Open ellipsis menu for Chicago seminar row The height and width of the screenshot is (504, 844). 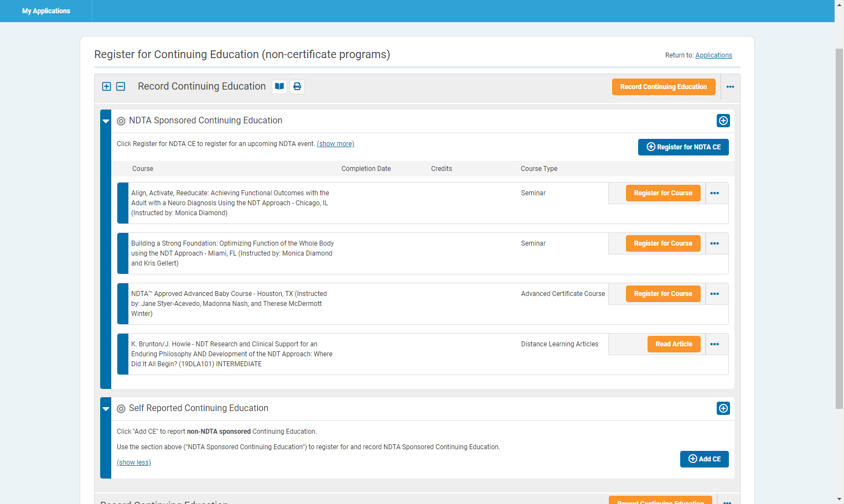(x=714, y=193)
